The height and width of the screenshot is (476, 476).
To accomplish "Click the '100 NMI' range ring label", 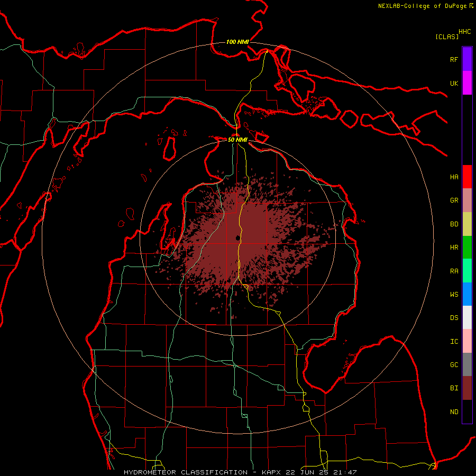I will pyautogui.click(x=237, y=42).
